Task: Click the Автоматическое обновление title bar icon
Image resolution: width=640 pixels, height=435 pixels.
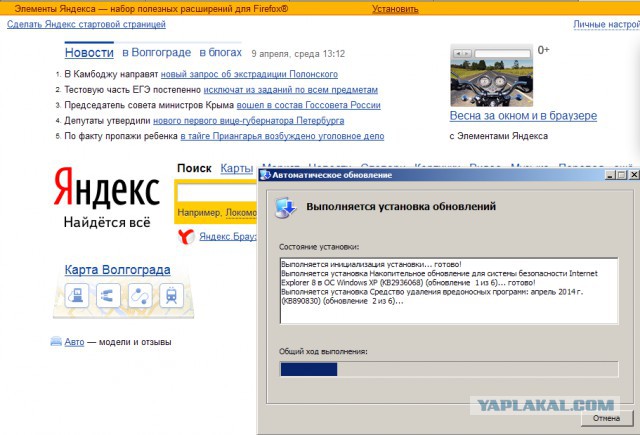Action: point(265,175)
